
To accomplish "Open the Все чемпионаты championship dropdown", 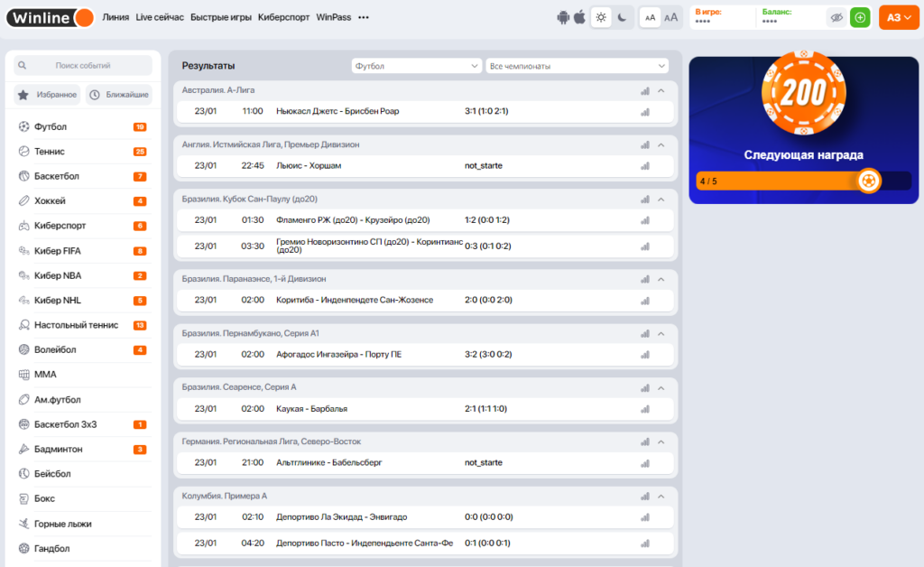I will [x=577, y=66].
